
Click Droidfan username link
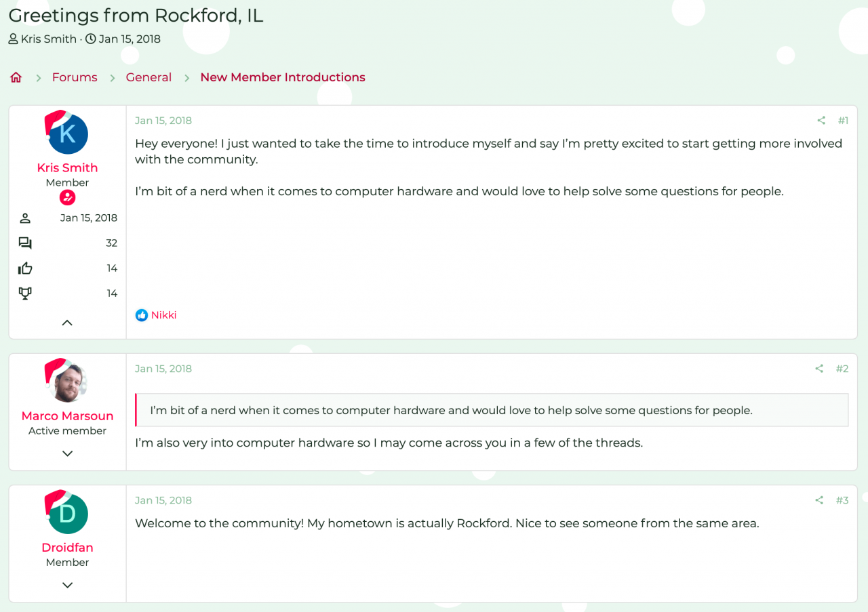pos(67,548)
